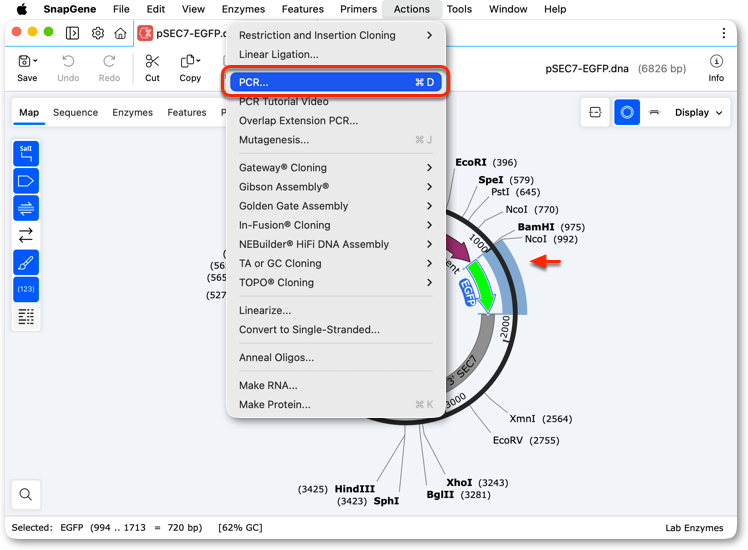Open the Copy dropdown arrow
Screen dimensions: 748x550
[x=198, y=61]
